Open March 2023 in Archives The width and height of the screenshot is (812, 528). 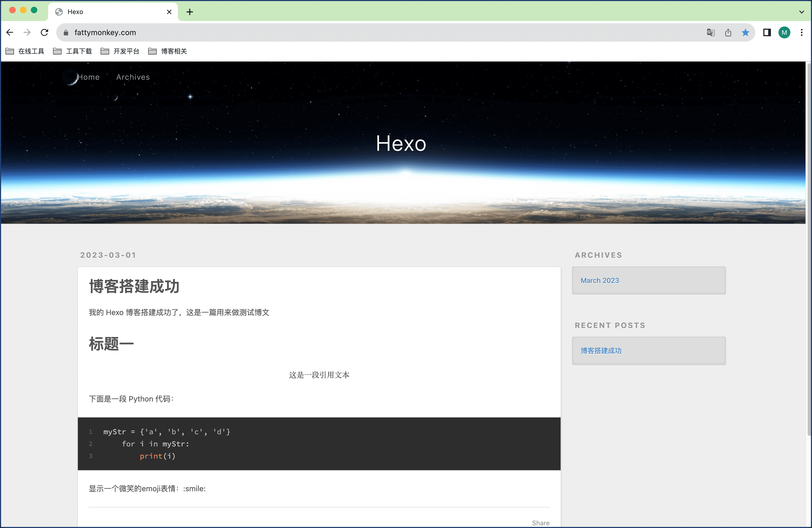click(x=600, y=280)
